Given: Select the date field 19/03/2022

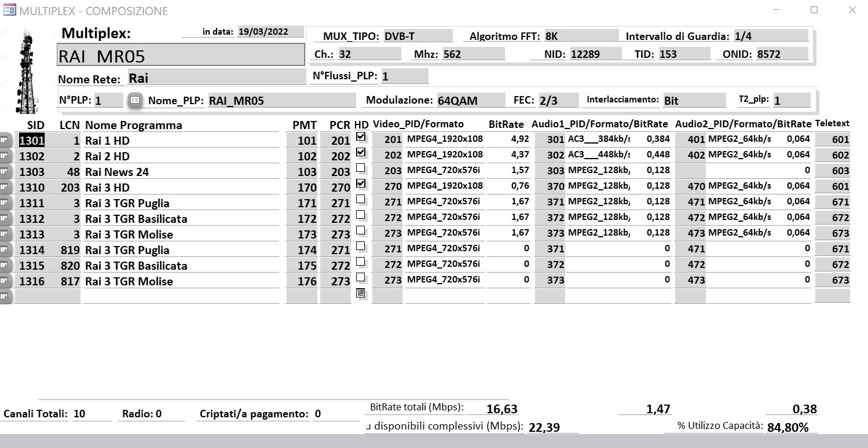Looking at the screenshot, I should [270, 31].
